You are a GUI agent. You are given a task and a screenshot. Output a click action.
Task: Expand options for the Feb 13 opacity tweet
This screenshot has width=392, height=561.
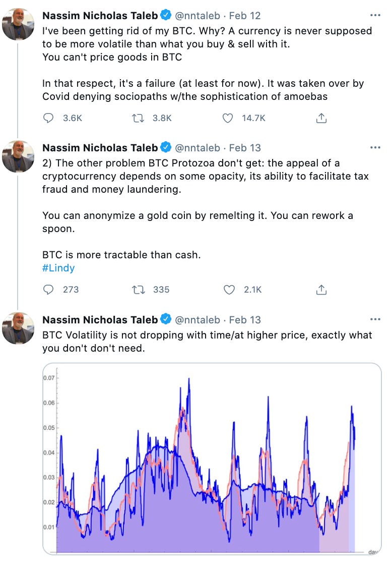(x=375, y=147)
